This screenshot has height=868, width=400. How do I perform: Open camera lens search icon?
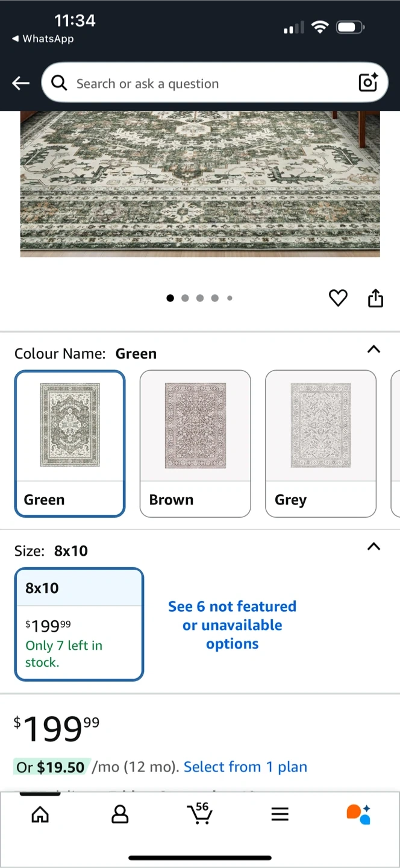click(367, 83)
